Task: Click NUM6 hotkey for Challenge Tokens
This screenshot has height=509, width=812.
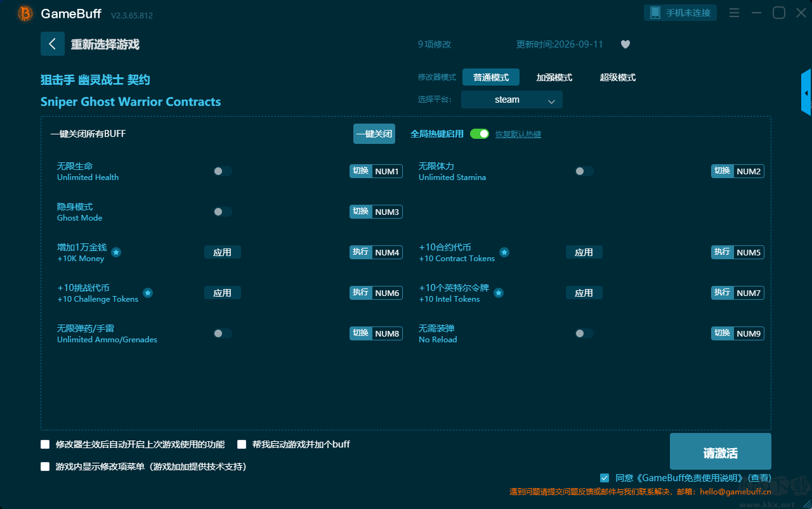Action: (x=376, y=293)
